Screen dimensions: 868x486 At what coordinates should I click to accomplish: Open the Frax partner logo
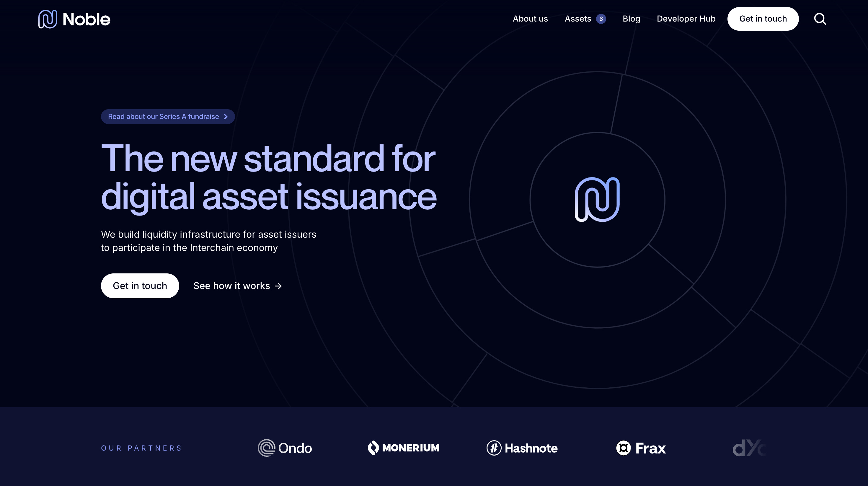click(x=641, y=448)
